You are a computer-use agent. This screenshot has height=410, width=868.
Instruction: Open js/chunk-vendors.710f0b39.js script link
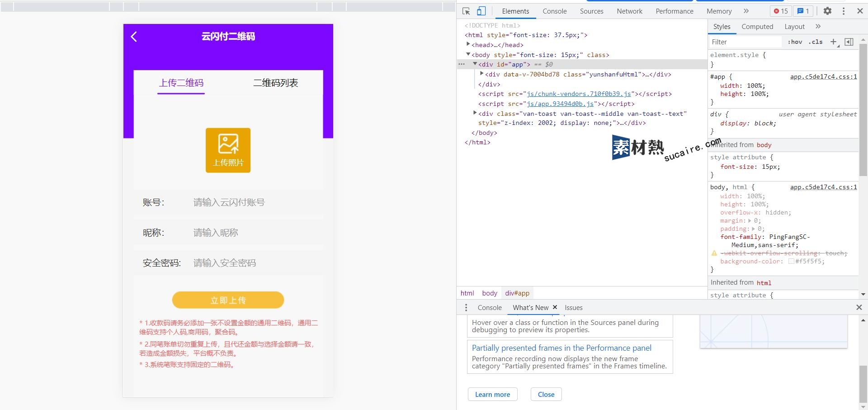579,94
